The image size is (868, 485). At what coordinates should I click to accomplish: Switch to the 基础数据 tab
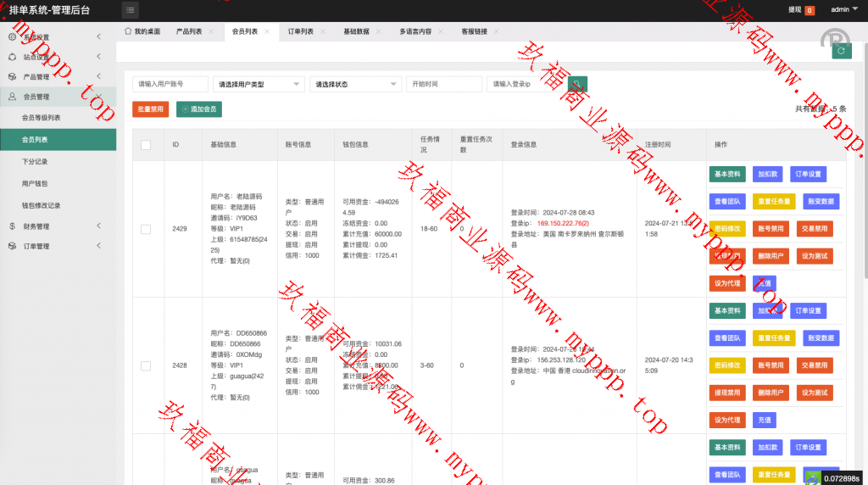pyautogui.click(x=356, y=31)
